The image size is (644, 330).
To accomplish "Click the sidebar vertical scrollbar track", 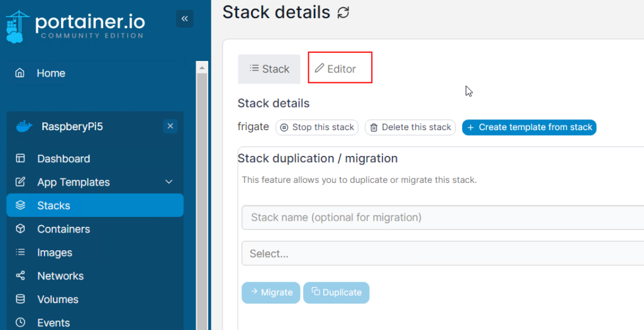I will pyautogui.click(x=202, y=201).
